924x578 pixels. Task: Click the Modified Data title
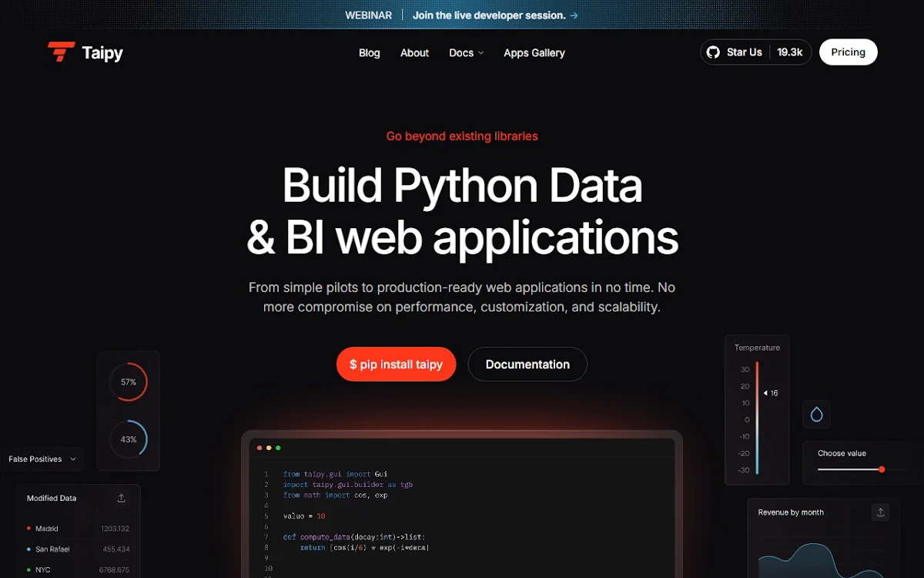(52, 499)
